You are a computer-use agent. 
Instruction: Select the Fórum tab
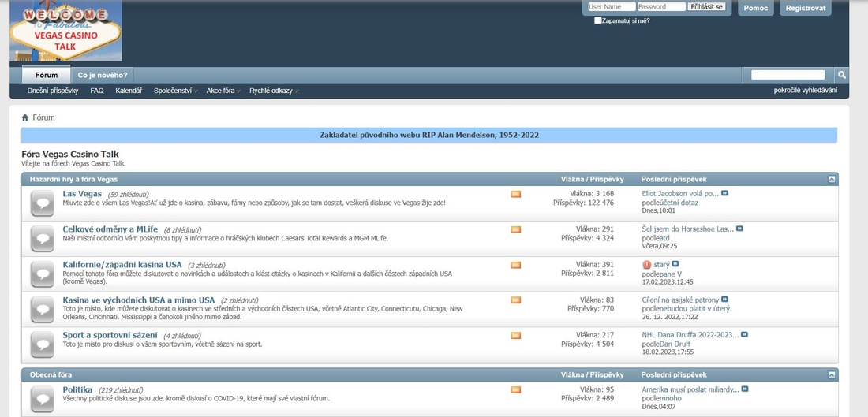coord(47,75)
